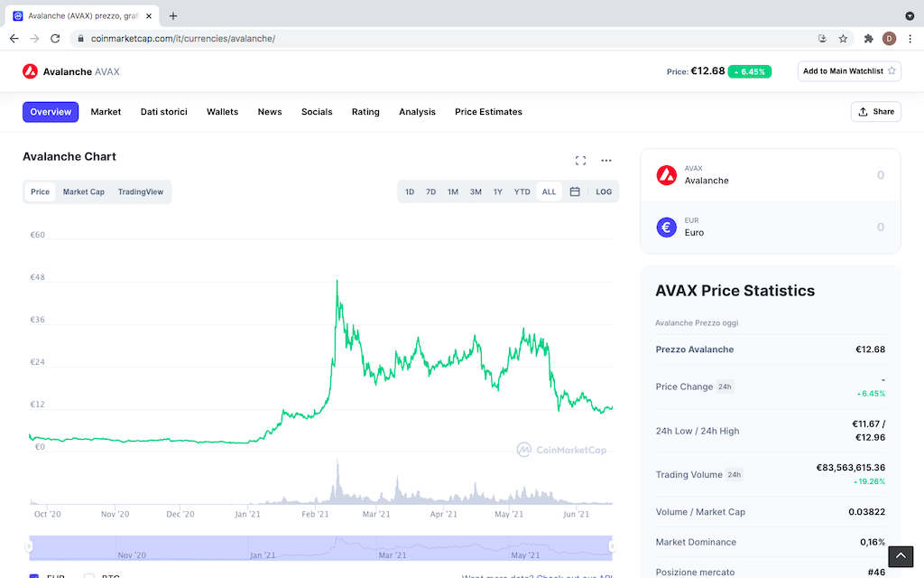Click the Market Dominance value 0,16%
The image size is (924, 578).
[873, 542]
